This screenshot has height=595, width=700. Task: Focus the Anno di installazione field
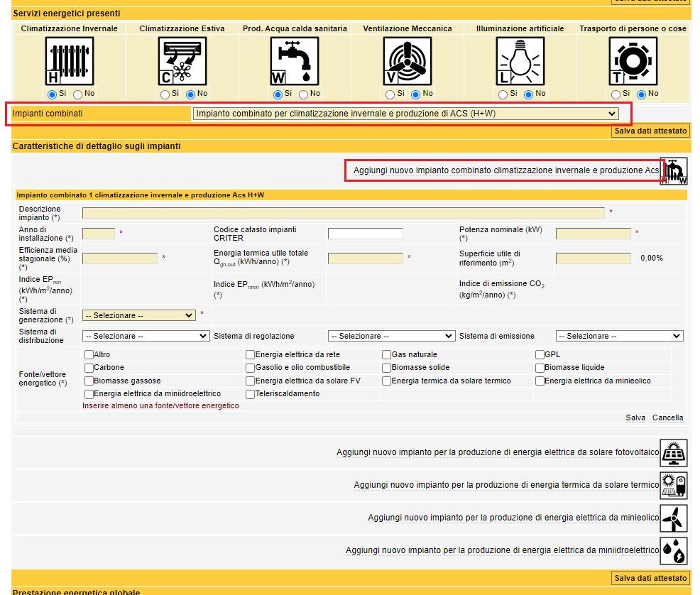[x=99, y=234]
